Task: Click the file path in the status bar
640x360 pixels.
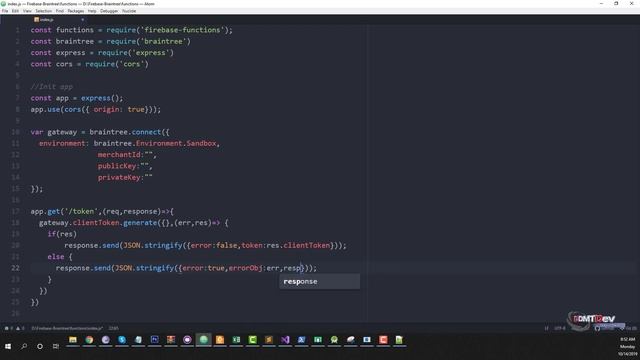Action: click(x=67, y=328)
